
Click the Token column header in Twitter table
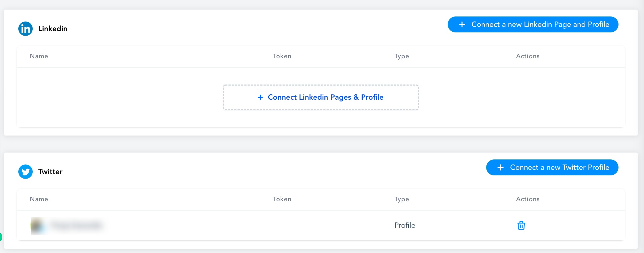(x=282, y=199)
